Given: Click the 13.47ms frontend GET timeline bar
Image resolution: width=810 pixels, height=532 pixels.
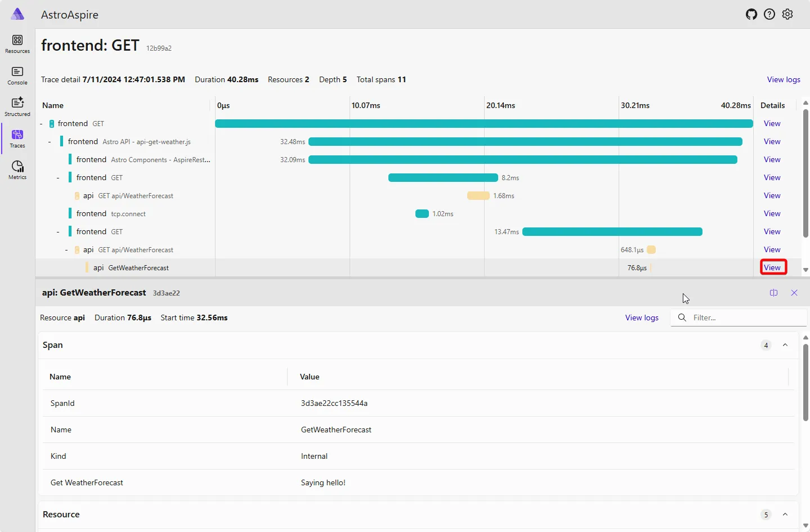Looking at the screenshot, I should tap(612, 232).
